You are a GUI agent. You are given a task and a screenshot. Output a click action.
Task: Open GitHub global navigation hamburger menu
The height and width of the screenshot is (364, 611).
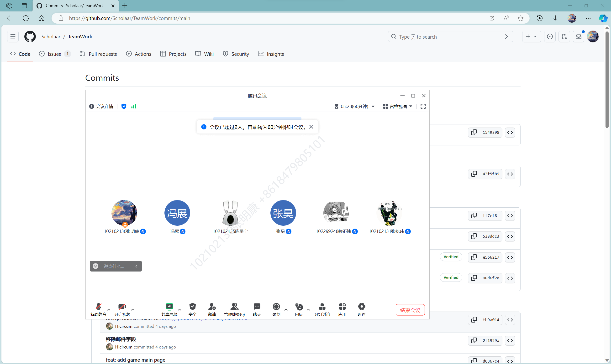click(x=13, y=36)
